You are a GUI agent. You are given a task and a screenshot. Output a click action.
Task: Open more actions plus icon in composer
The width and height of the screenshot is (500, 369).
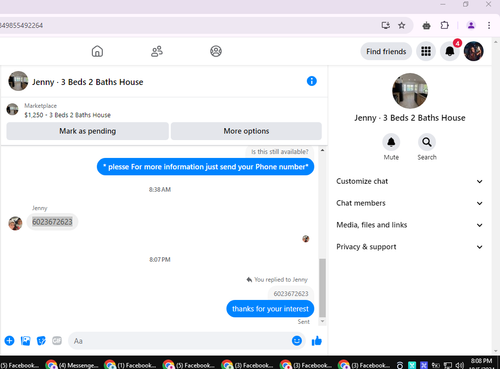(x=9, y=341)
